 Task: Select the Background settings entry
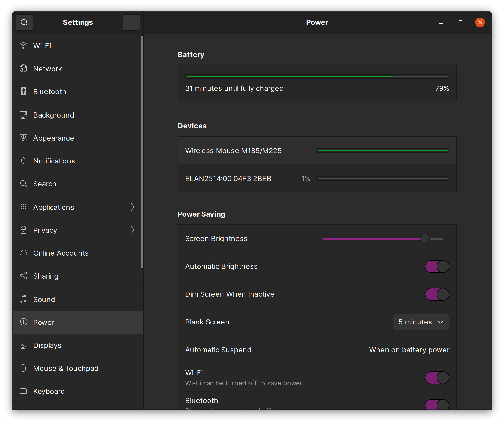[x=54, y=115]
